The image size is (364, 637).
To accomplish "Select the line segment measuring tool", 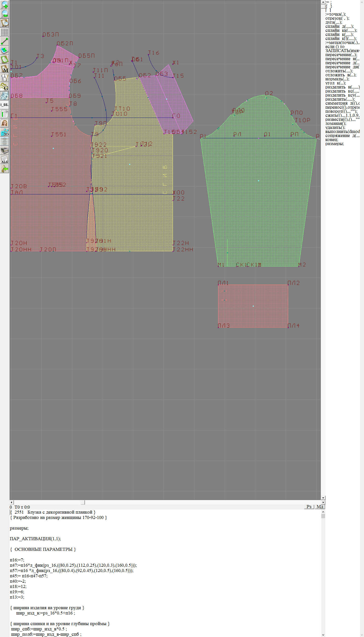I will coord(5,41).
